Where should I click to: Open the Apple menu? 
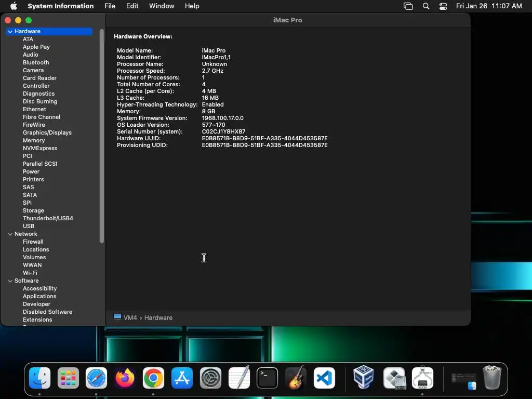pos(14,6)
